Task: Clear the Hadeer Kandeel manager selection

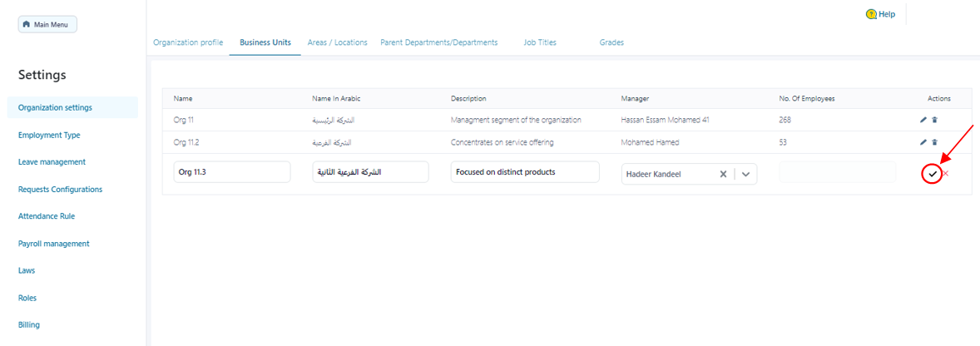Action: (723, 174)
